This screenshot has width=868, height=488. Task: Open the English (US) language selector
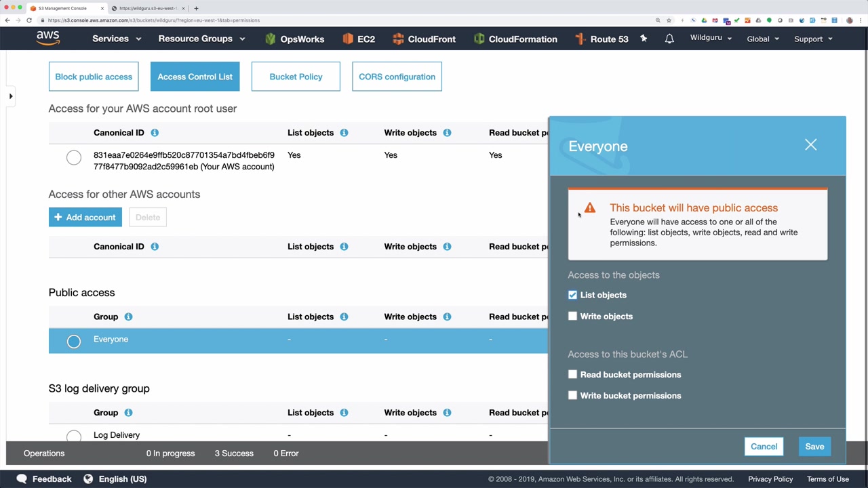click(115, 479)
